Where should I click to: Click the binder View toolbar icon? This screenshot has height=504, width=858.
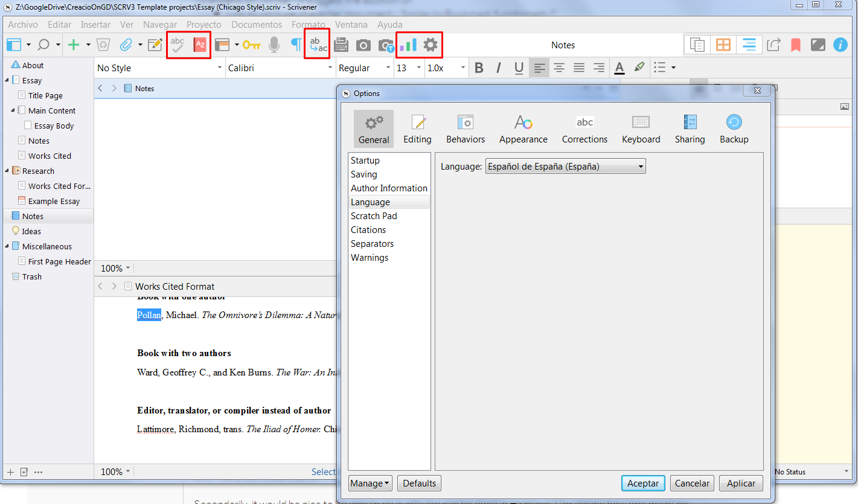pyautogui.click(x=14, y=45)
